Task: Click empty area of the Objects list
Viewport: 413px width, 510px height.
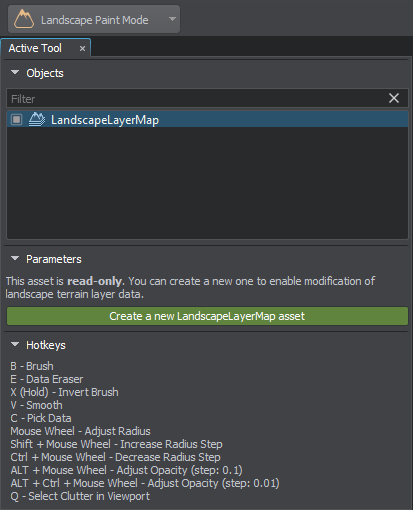Action: pyautogui.click(x=207, y=183)
